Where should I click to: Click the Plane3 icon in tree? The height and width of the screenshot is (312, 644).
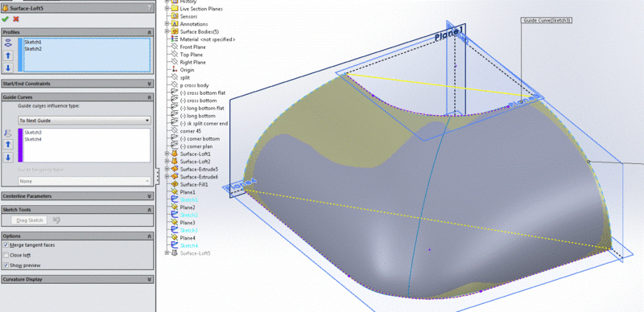[174, 223]
